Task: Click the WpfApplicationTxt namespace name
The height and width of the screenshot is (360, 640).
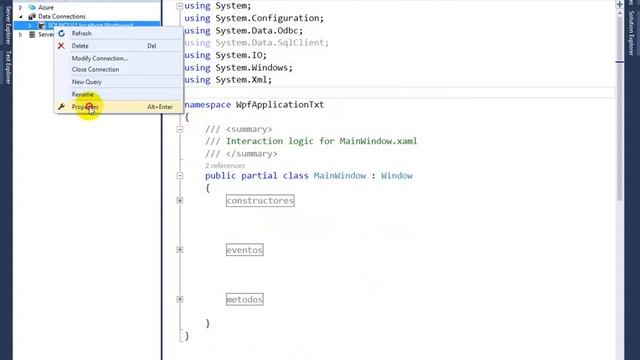Action: 280,104
